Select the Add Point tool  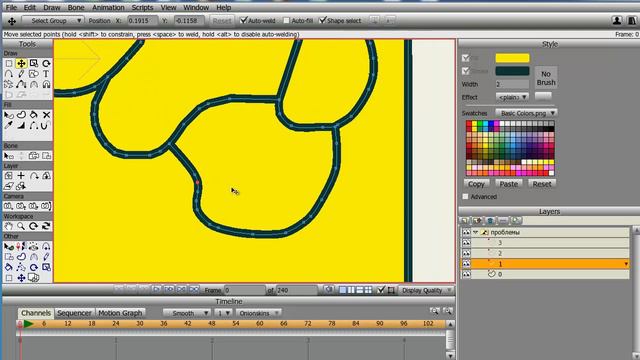click(9, 74)
